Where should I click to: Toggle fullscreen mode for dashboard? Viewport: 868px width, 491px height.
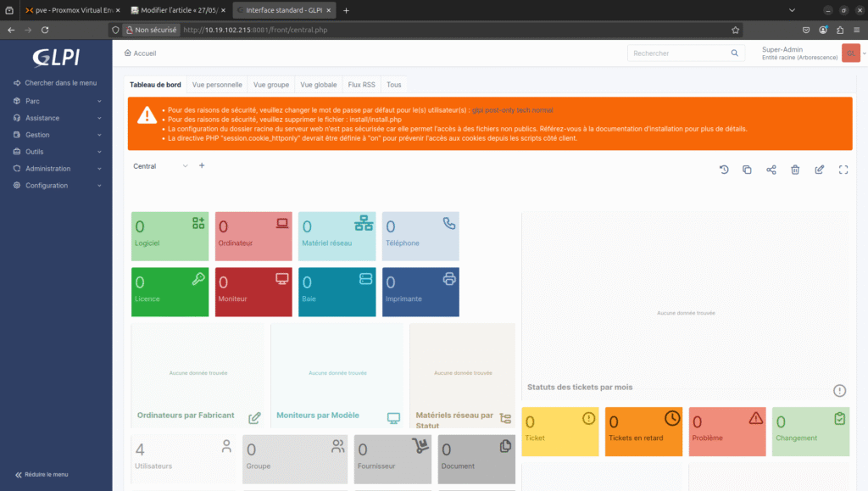point(843,170)
